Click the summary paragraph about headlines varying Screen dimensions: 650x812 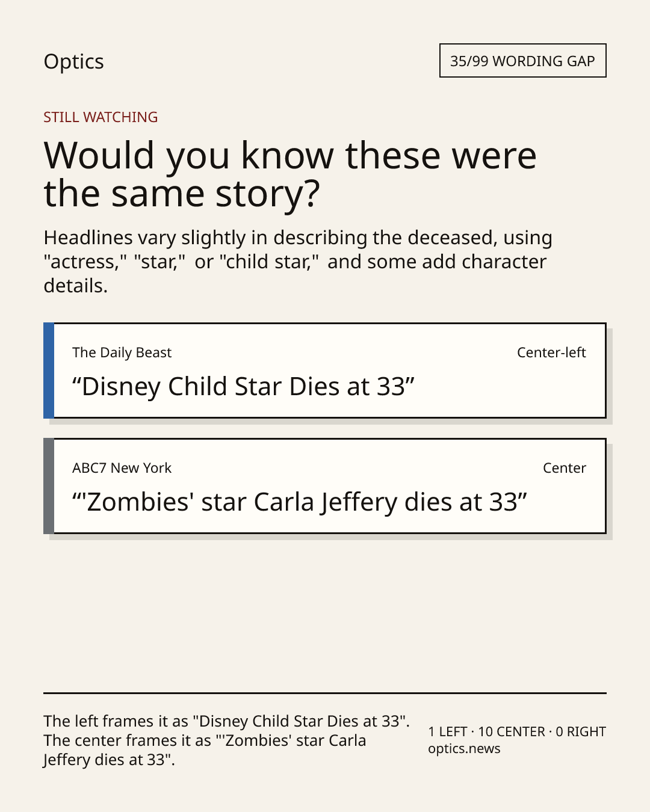[x=298, y=262]
